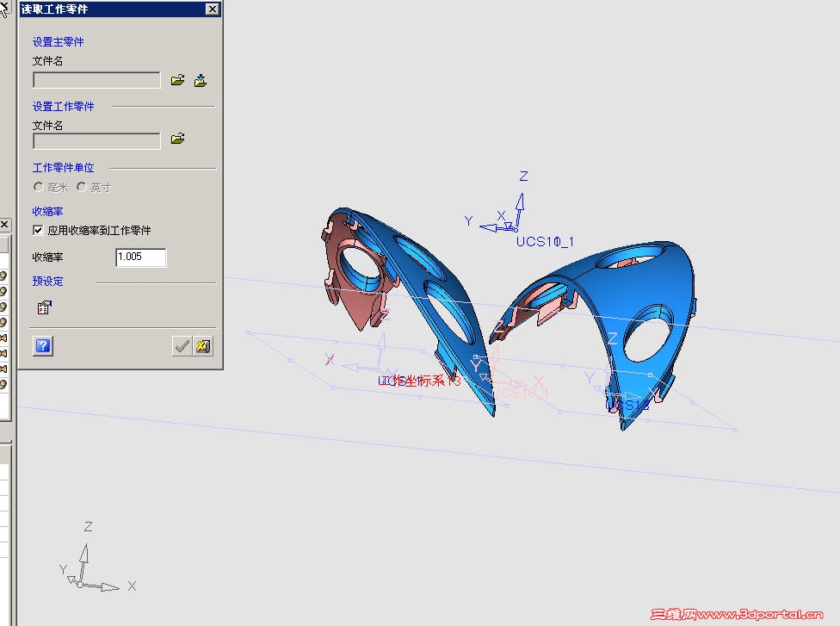The image size is (840, 626).
Task: Click the 收缩率 value field 1.005
Action: 141,257
